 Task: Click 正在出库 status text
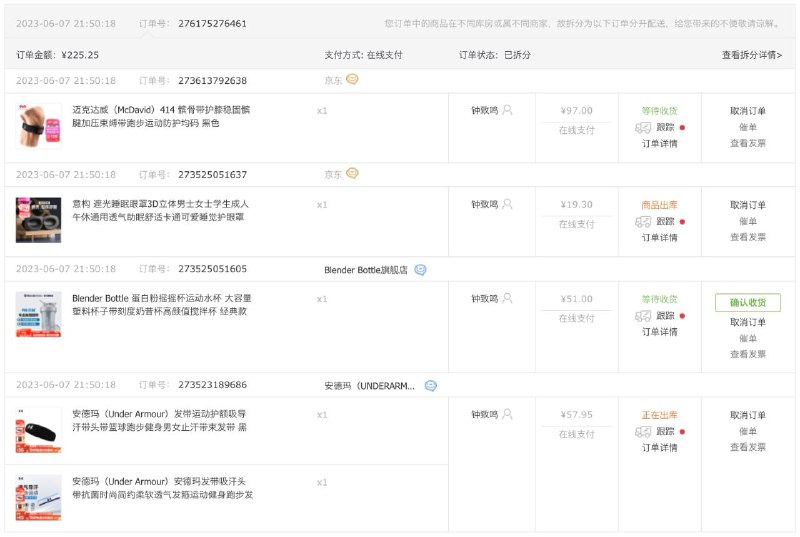click(659, 415)
